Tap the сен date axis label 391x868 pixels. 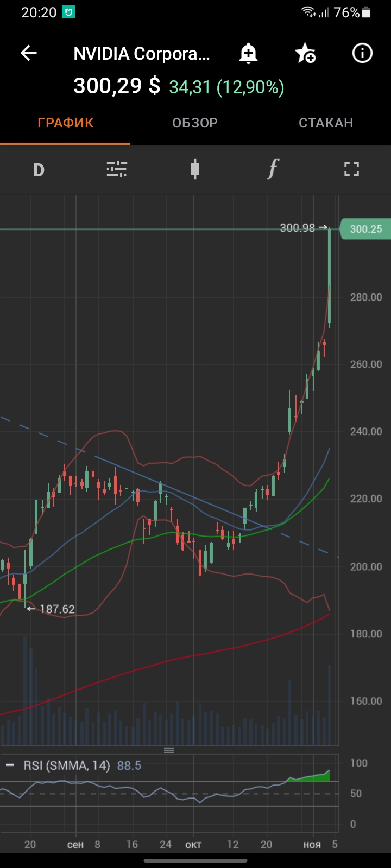click(x=75, y=845)
